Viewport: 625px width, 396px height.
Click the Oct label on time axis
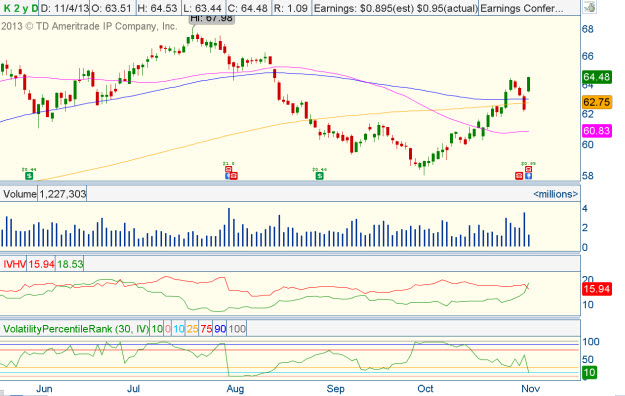425,388
